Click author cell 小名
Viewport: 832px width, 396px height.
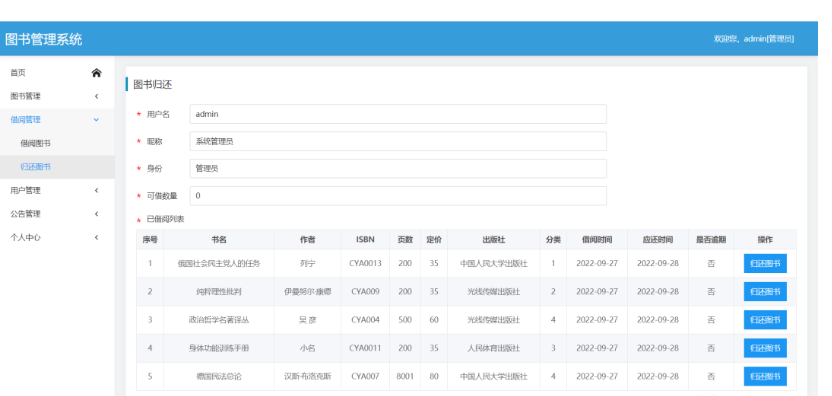tap(308, 348)
